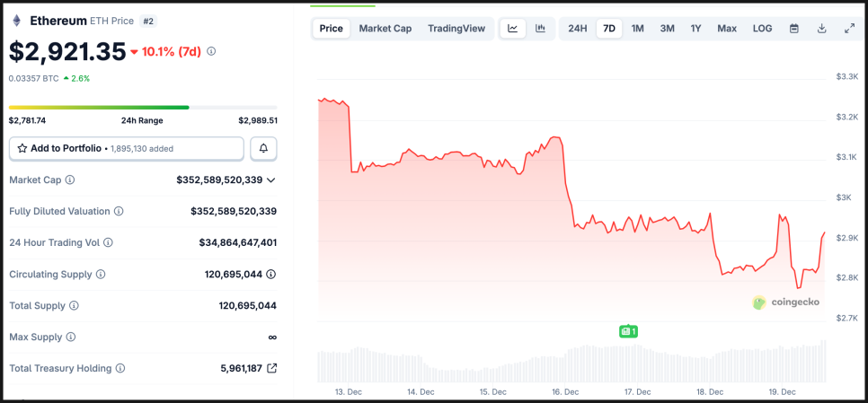
Task: Expand the chart to fullscreen
Action: click(x=849, y=29)
